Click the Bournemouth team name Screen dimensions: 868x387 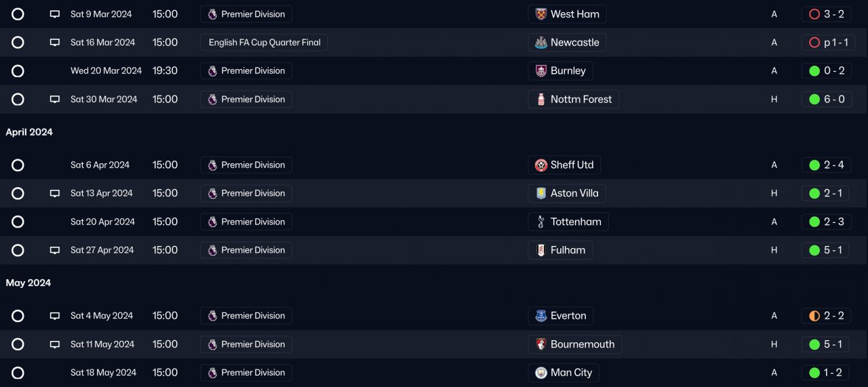[x=583, y=344]
